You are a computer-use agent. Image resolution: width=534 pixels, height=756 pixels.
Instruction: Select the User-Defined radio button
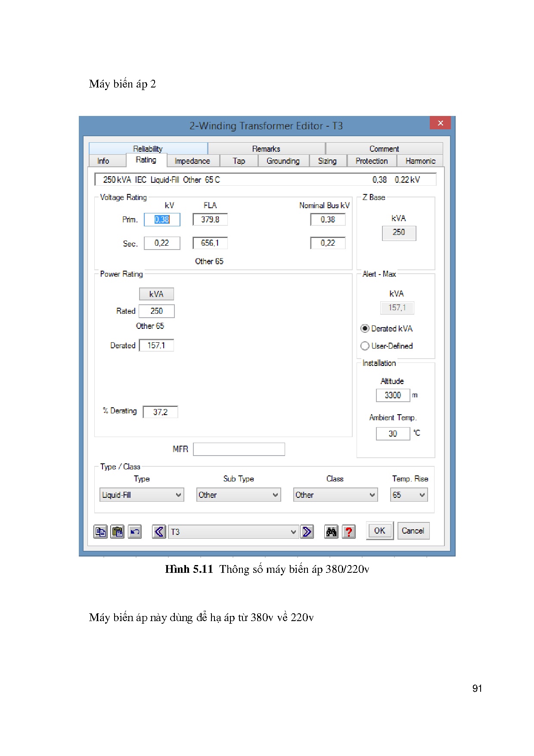365,346
